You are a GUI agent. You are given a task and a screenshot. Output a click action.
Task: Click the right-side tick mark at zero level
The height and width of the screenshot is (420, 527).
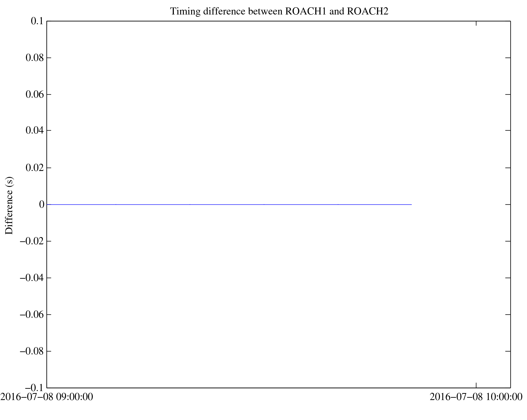pos(508,205)
